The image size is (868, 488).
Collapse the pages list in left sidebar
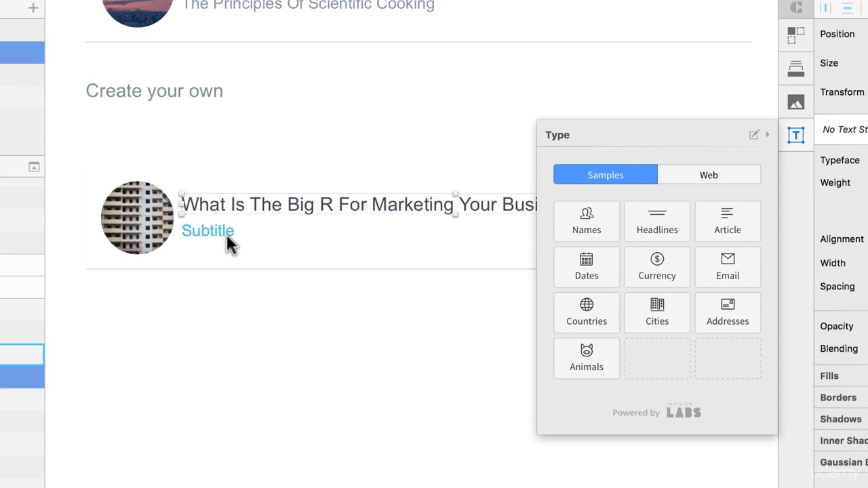click(34, 167)
